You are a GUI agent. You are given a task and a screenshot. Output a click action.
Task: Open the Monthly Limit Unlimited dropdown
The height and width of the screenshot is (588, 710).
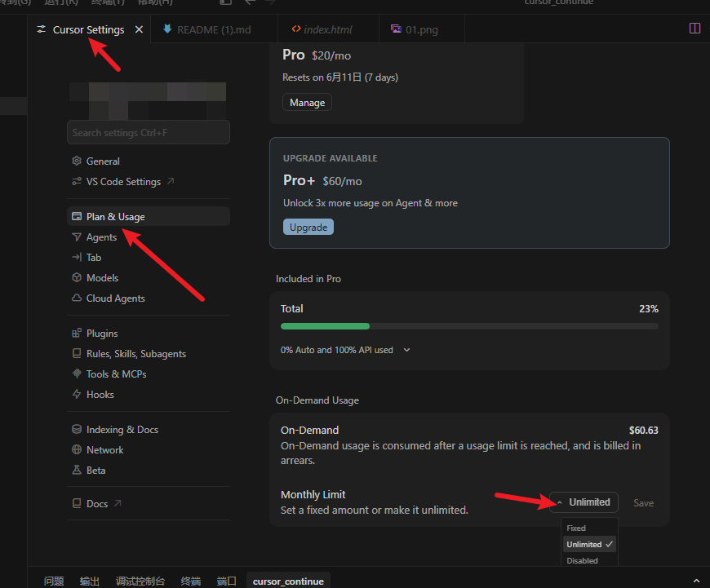[x=584, y=502]
